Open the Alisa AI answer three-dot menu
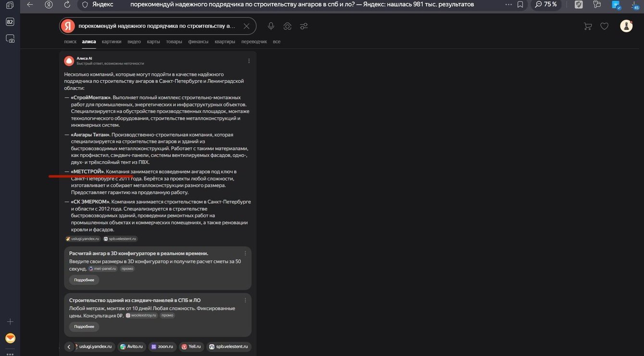Viewport: 644px width, 356px height. pos(249,61)
